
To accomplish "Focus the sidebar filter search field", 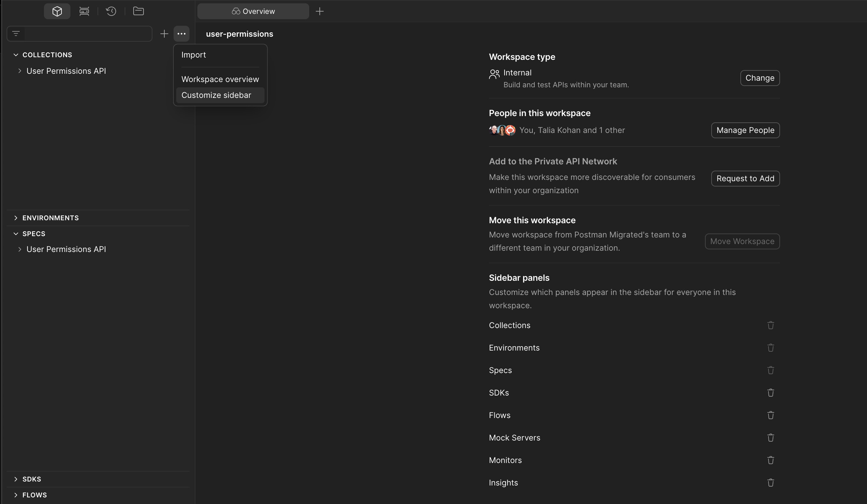I will (88, 34).
